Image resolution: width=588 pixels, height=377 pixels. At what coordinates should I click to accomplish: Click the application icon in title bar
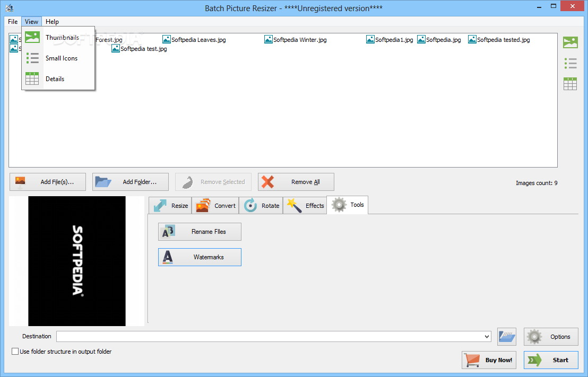click(x=10, y=8)
